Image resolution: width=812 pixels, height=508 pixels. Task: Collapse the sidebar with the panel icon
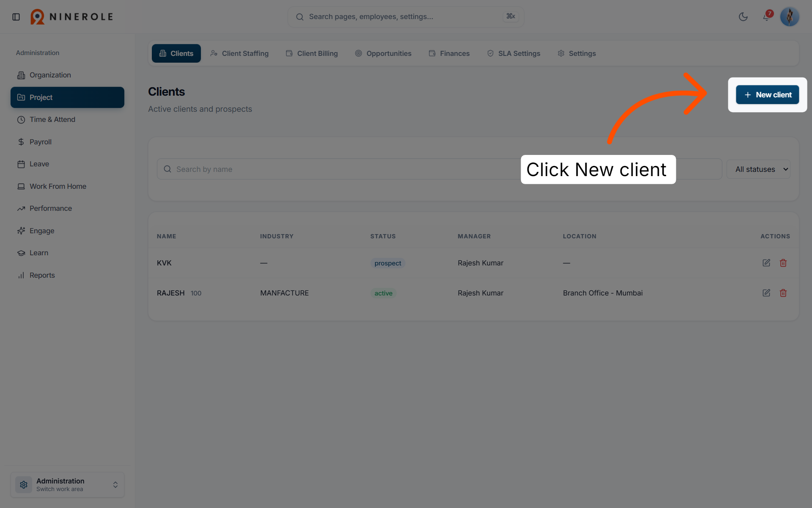coord(16,17)
